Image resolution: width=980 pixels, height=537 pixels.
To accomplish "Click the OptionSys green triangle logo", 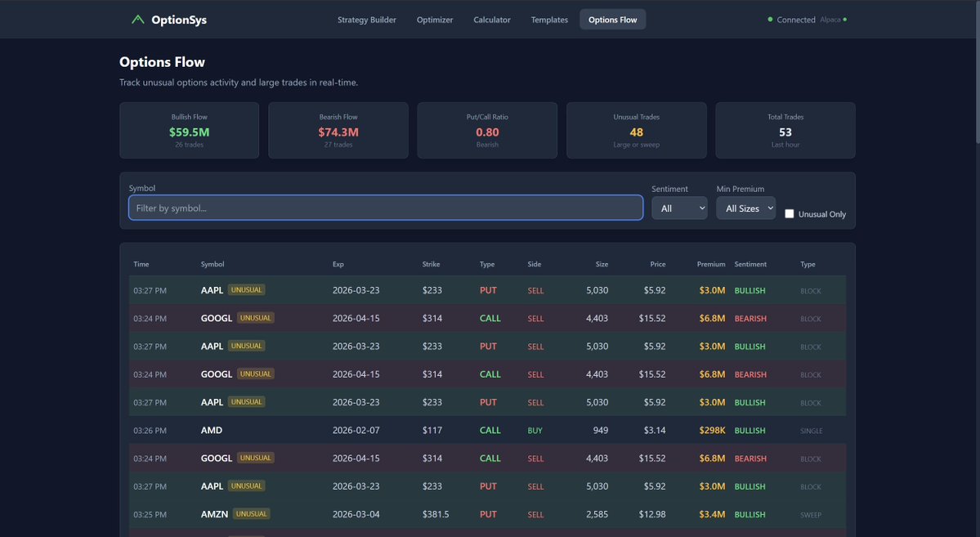I will point(137,19).
